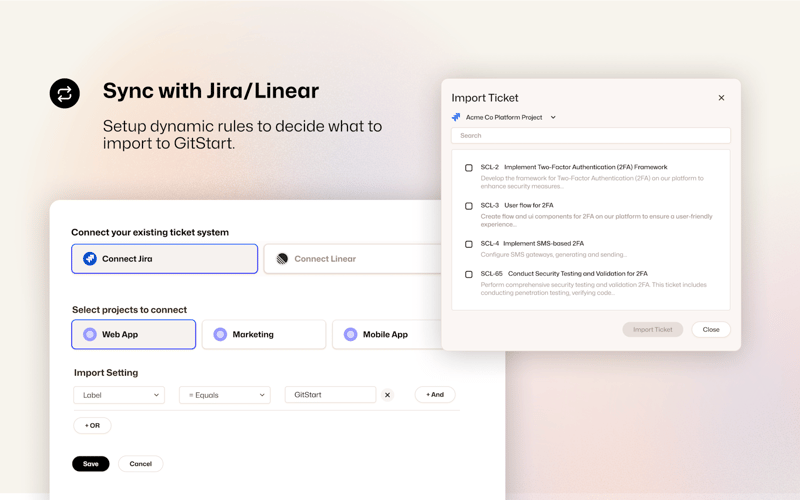
Task: Check the SCL-4 Implement SMS-based 2FA ticket
Action: point(469,244)
